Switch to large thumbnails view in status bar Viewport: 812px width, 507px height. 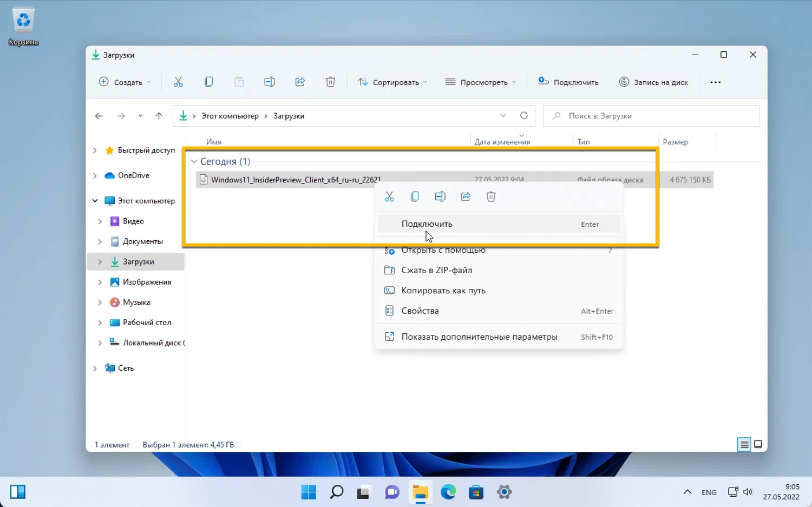[758, 445]
